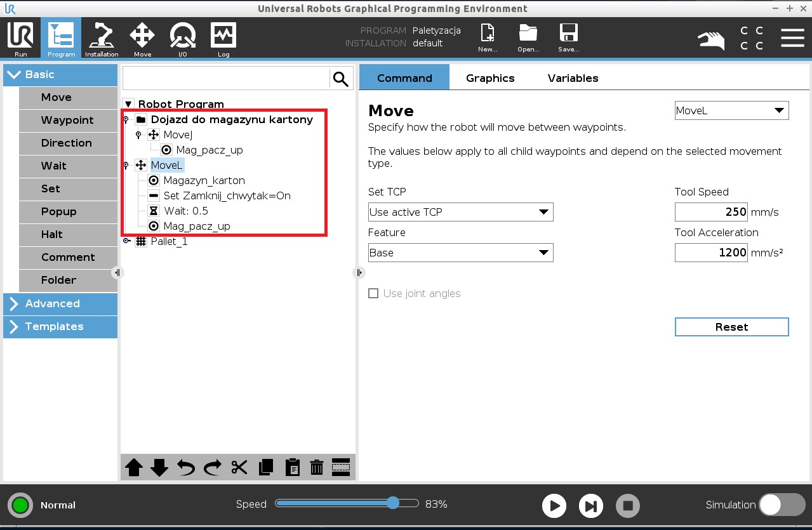Click the Tool Acceleration field showing 1200

711,253
